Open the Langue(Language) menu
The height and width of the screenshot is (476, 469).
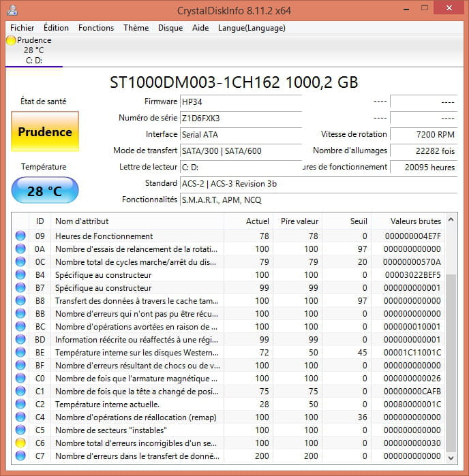tap(252, 28)
